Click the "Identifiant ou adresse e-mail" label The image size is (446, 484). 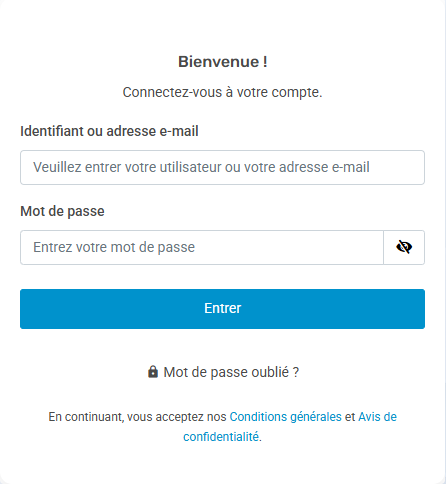109,131
